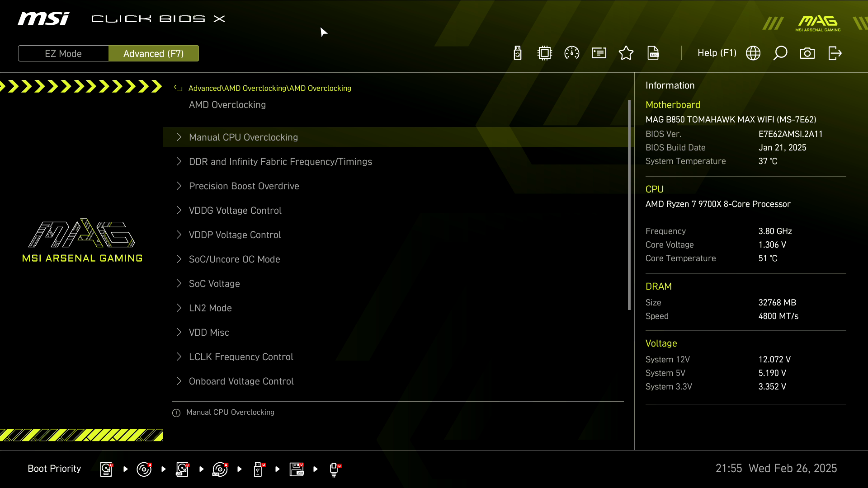Open the Favorites star icon
This screenshot has height=488, width=868.
(626, 53)
